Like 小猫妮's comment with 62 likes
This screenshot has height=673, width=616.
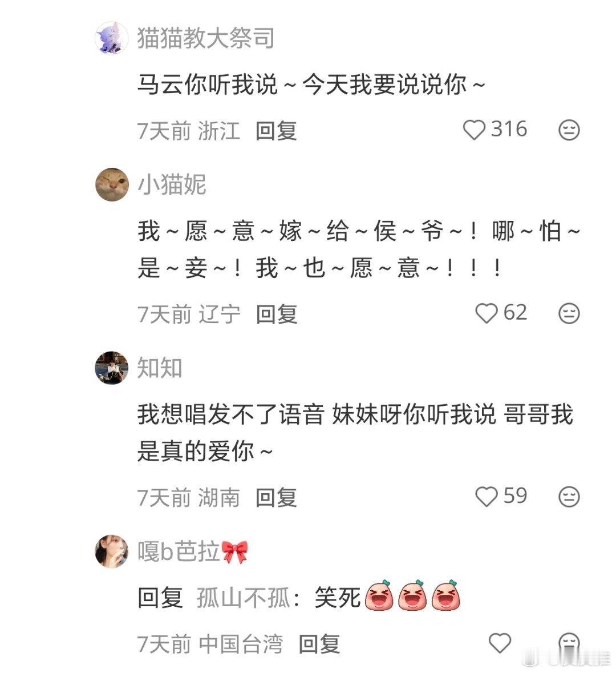pyautogui.click(x=487, y=313)
